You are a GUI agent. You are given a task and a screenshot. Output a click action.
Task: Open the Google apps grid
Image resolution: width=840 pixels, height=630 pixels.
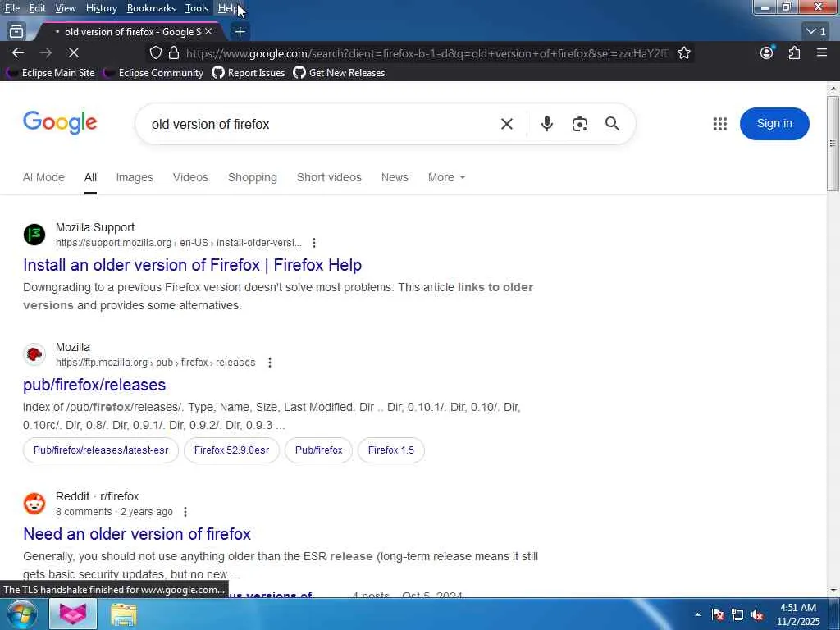pos(720,124)
